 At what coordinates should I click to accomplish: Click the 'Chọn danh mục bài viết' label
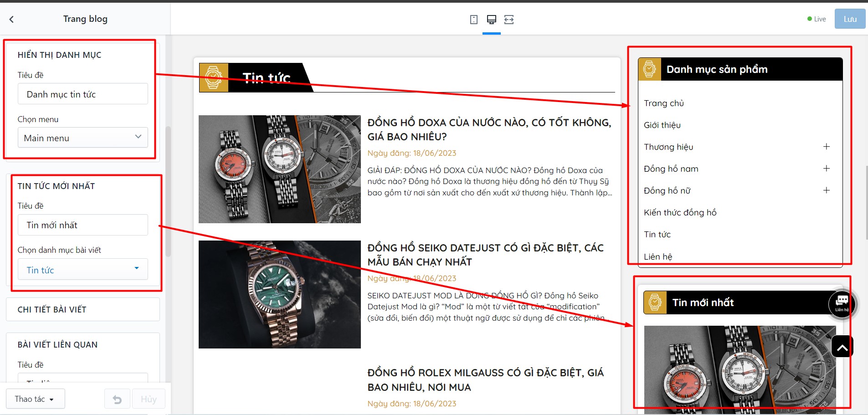pos(59,250)
